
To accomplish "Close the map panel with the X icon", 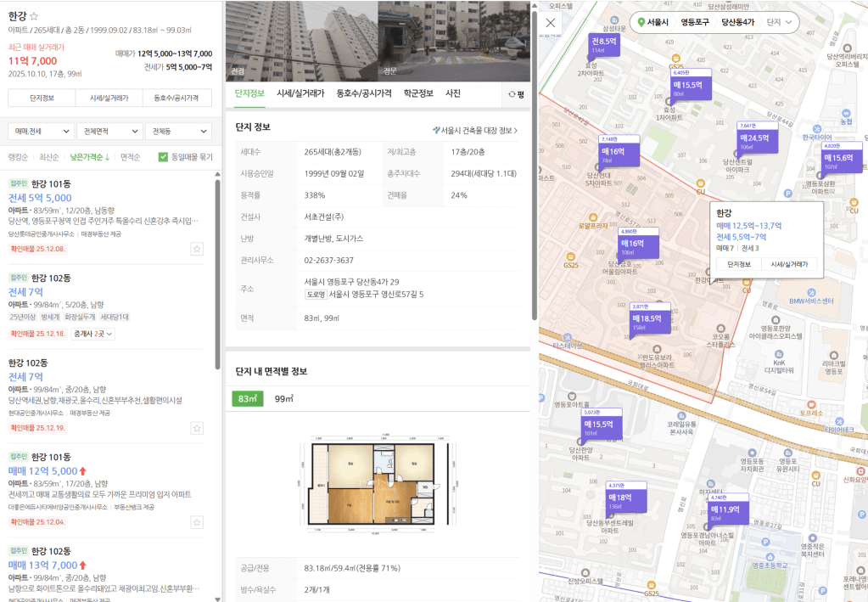I will point(551,23).
